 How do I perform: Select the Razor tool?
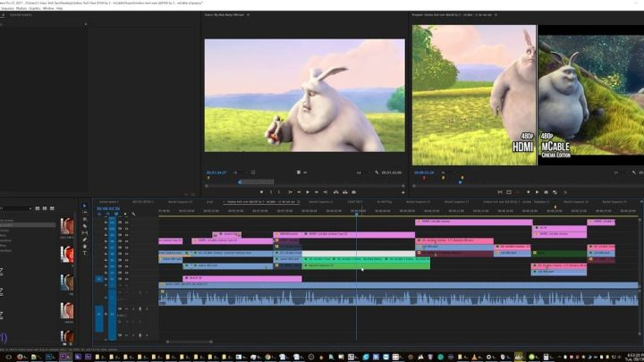tap(85, 226)
